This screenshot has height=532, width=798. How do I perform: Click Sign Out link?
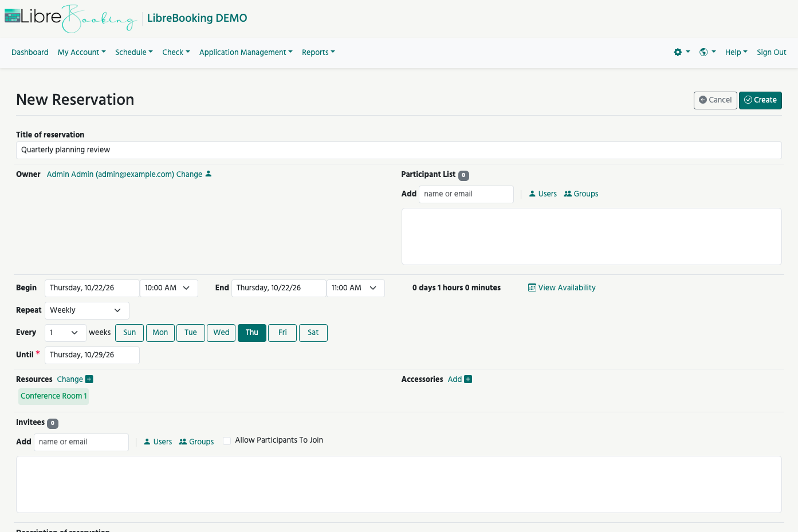(772, 52)
